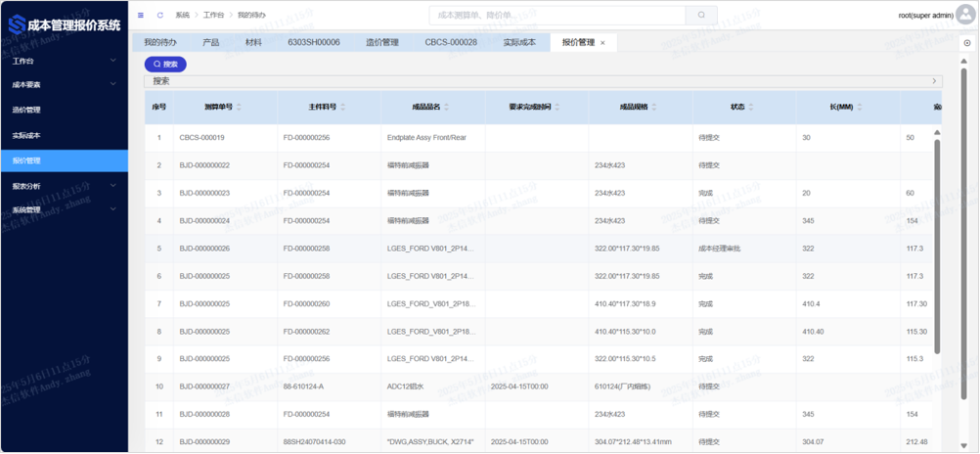
Task: Sort by 主件料号 column sort icon
Action: (342, 107)
